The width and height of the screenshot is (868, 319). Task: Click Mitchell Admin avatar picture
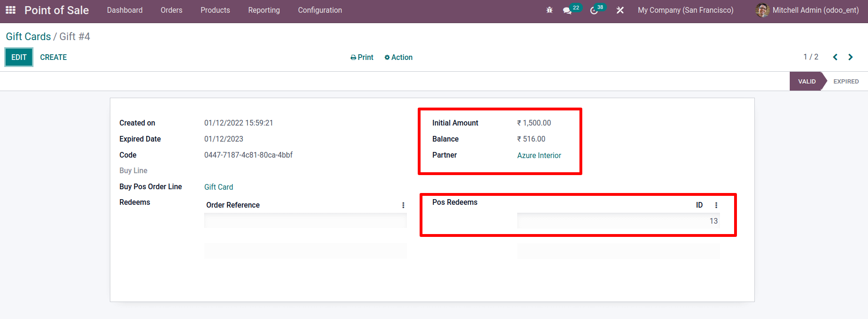point(762,10)
